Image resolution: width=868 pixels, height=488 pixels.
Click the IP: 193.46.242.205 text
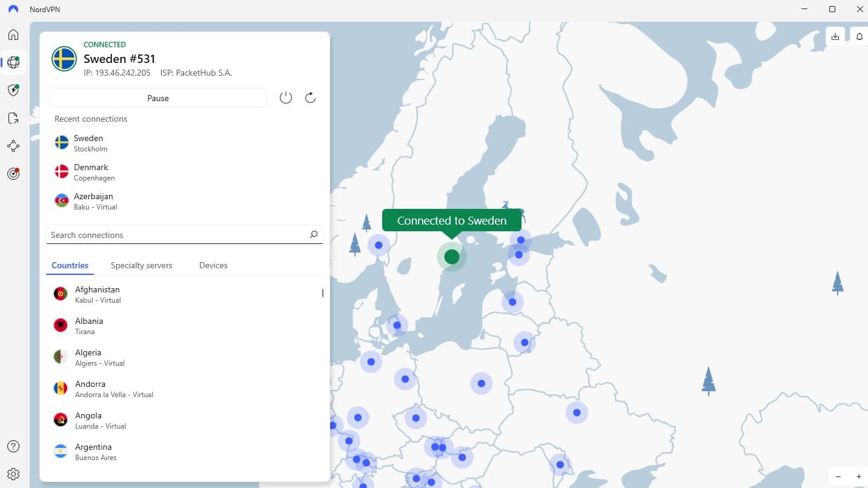[x=117, y=73]
